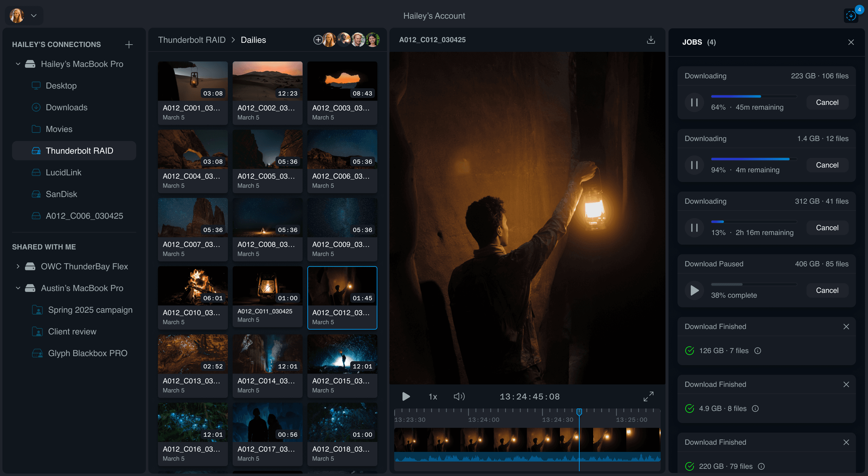Change the 1x playback speed

tap(433, 397)
